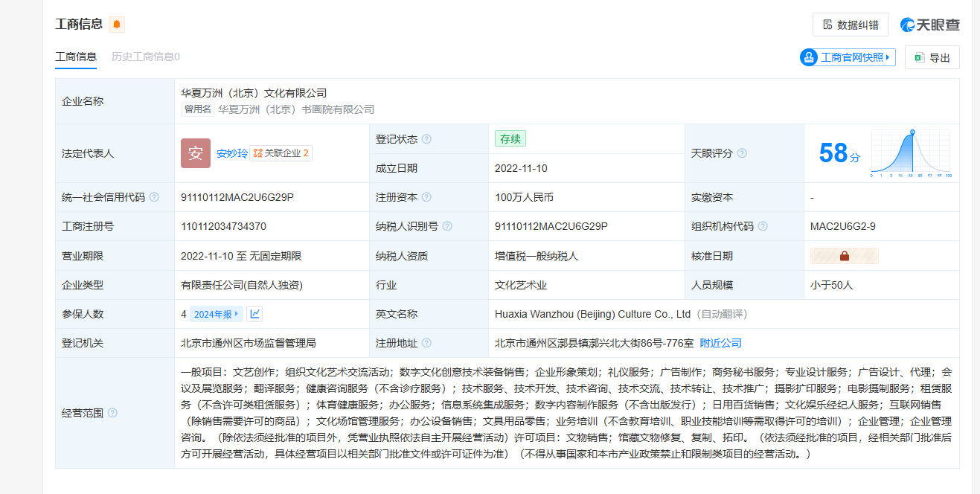Switch to 历史工商信息 tab

tap(145, 57)
